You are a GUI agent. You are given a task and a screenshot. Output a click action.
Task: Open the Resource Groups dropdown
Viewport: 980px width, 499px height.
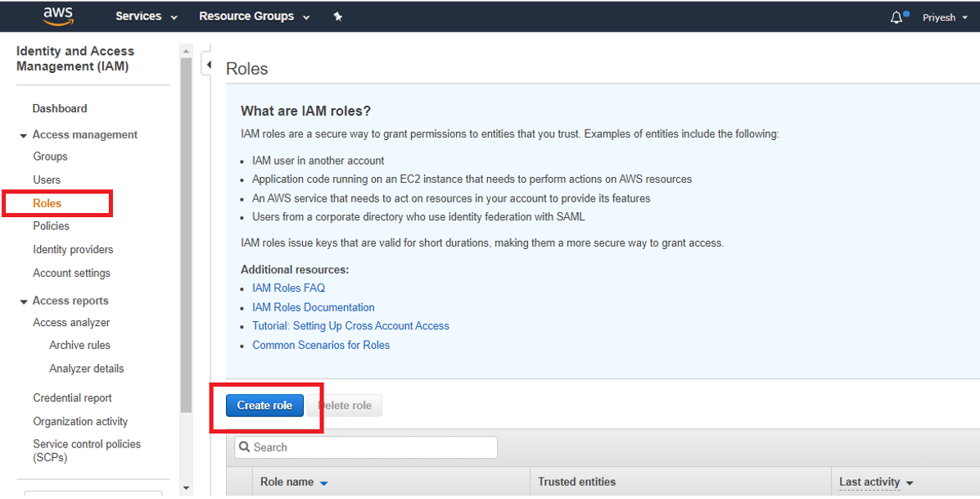(254, 16)
